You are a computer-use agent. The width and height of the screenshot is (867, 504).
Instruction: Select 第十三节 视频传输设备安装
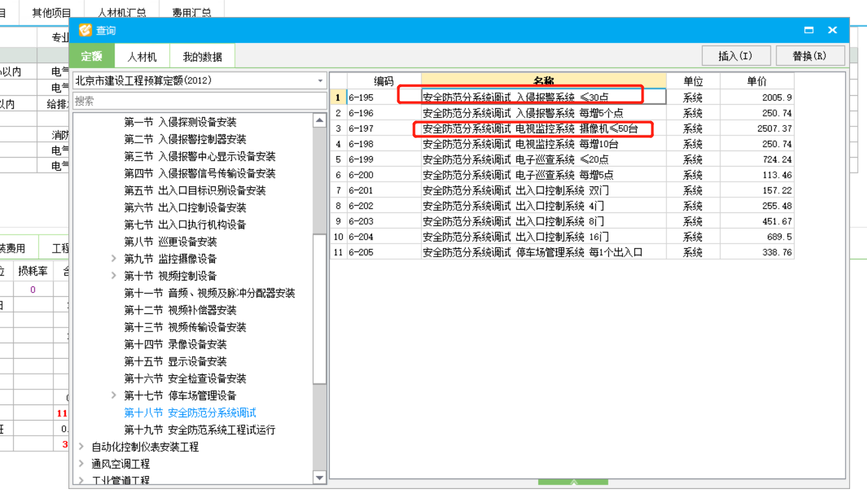(185, 327)
